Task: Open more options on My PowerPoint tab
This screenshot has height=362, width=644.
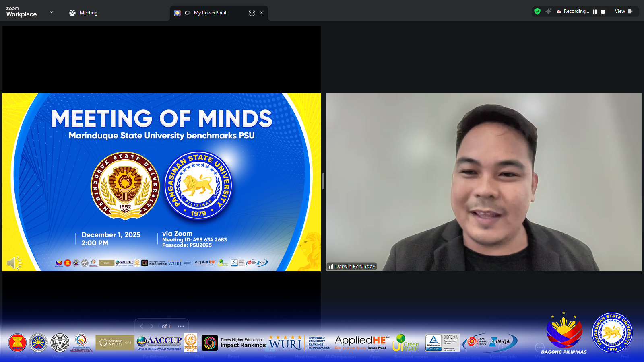Action: pyautogui.click(x=252, y=13)
